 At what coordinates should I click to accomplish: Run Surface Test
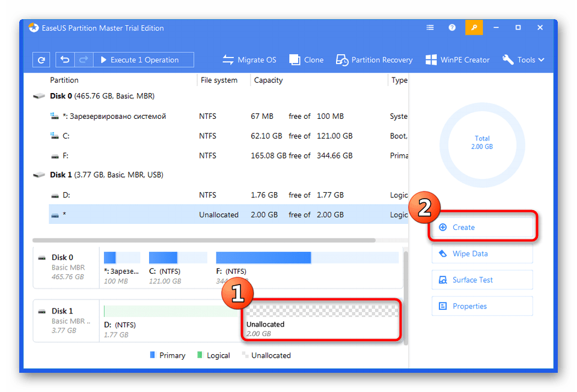coord(482,280)
